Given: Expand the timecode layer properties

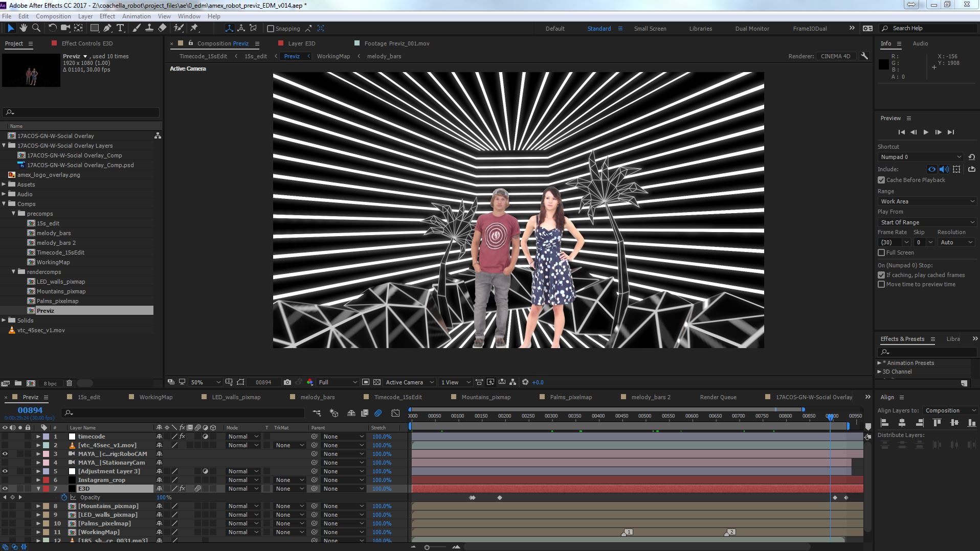Looking at the screenshot, I should 38,437.
